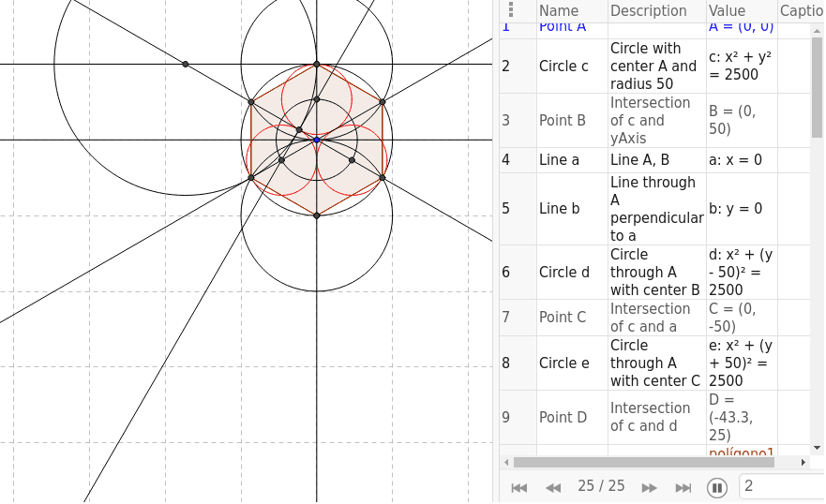826x504 pixels.
Task: Select the 'Circle e' name cell
Action: [x=572, y=363]
